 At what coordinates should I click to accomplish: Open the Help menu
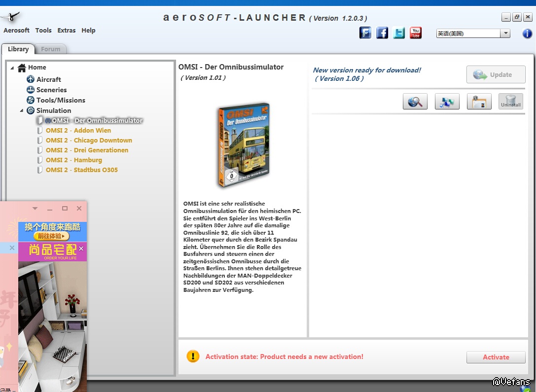tap(88, 31)
